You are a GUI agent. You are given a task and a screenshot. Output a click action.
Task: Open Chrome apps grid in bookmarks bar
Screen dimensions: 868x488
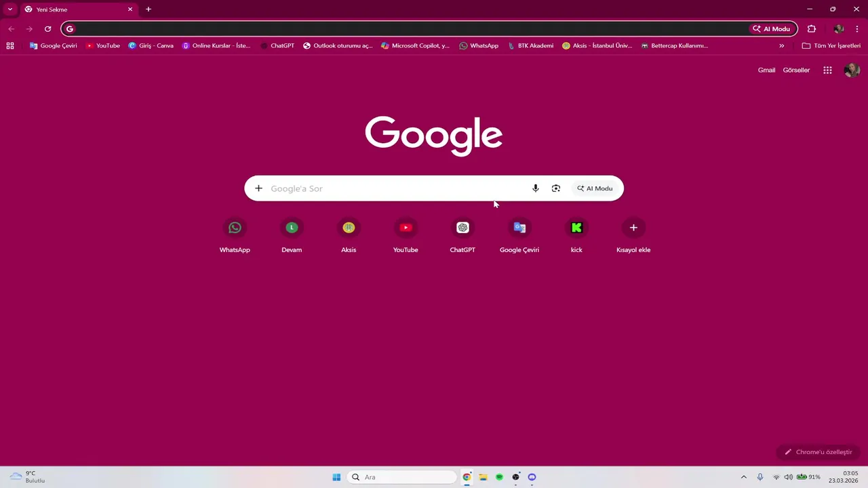[x=10, y=45]
